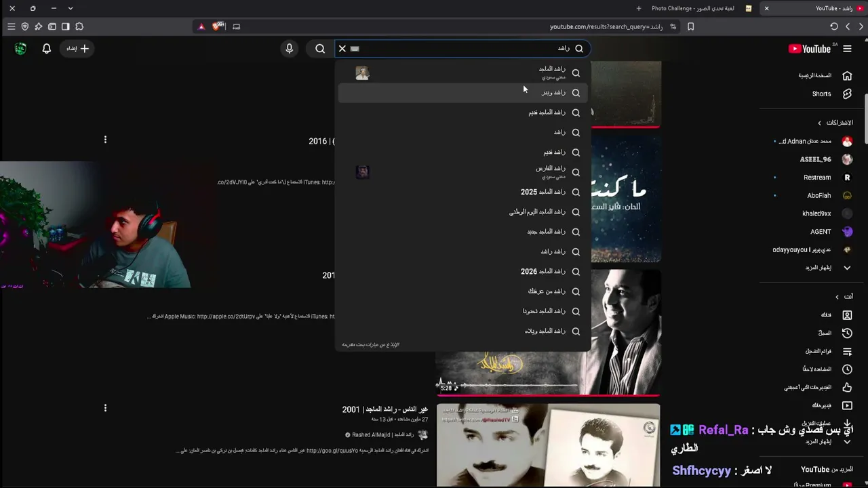Start voice search with the microphone icon
The image size is (868, 488).
tap(290, 49)
